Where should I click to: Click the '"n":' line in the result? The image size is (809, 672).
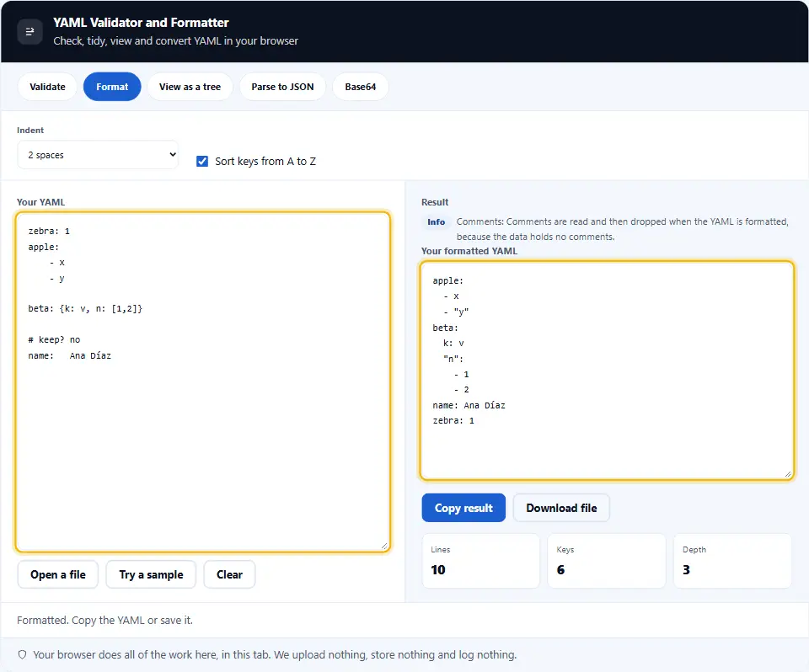coord(453,359)
